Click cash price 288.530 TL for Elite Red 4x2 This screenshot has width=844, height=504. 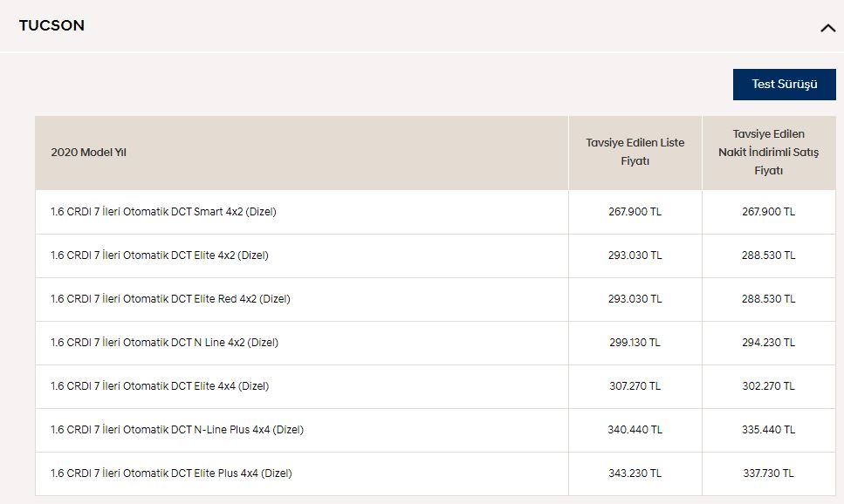click(x=769, y=299)
